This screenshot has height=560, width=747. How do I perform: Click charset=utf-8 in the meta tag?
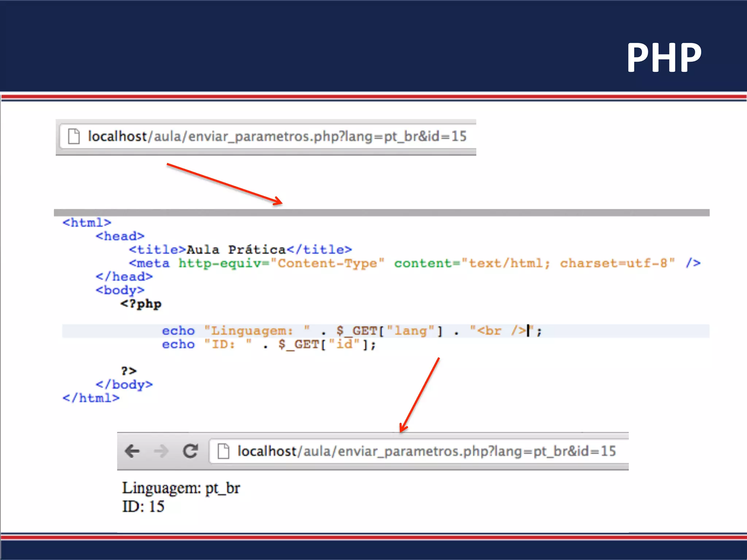[614, 263]
